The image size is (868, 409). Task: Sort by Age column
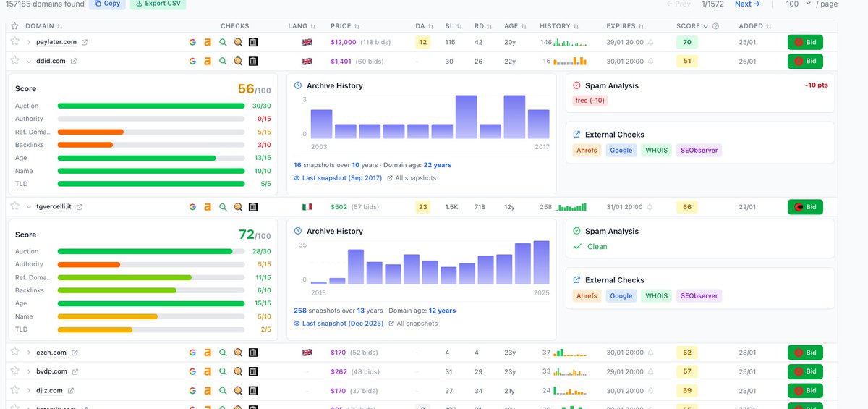pyautogui.click(x=514, y=26)
